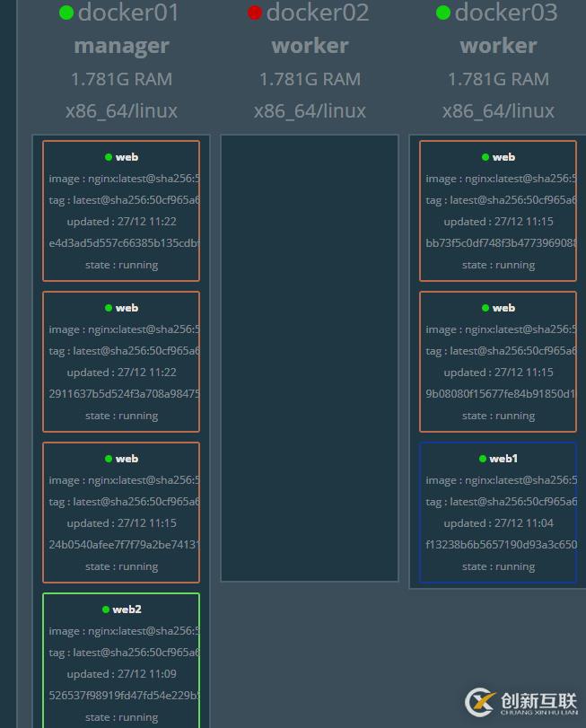The image size is (586, 728).
Task: Click docker01's 1.781G RAM text
Action: pyautogui.click(x=121, y=79)
